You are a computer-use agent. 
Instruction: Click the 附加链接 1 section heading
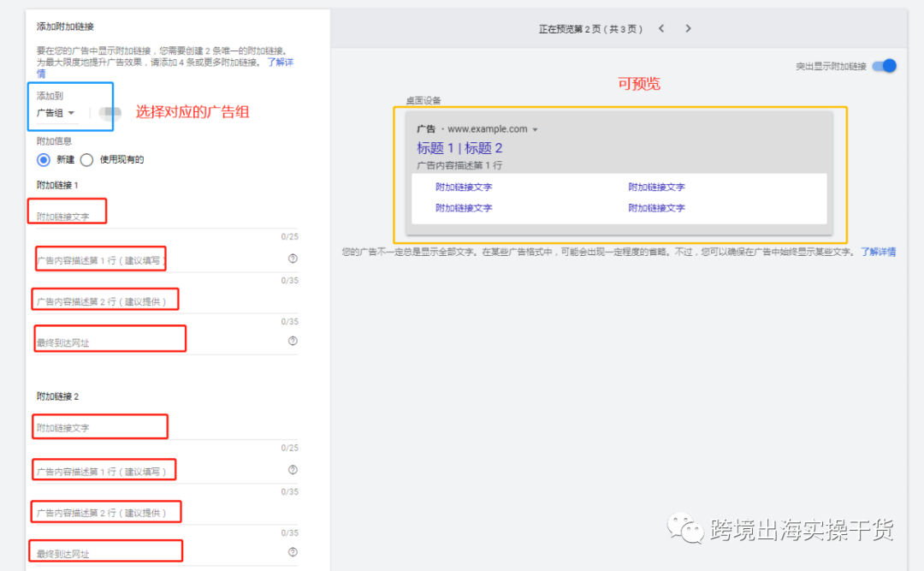(57, 185)
